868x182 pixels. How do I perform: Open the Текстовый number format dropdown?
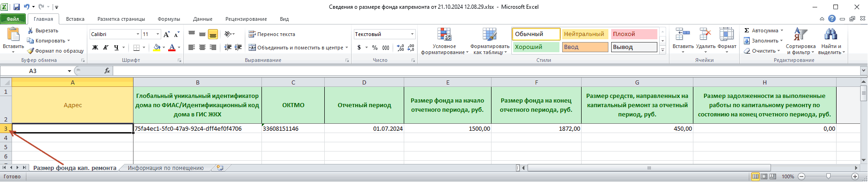tap(412, 34)
